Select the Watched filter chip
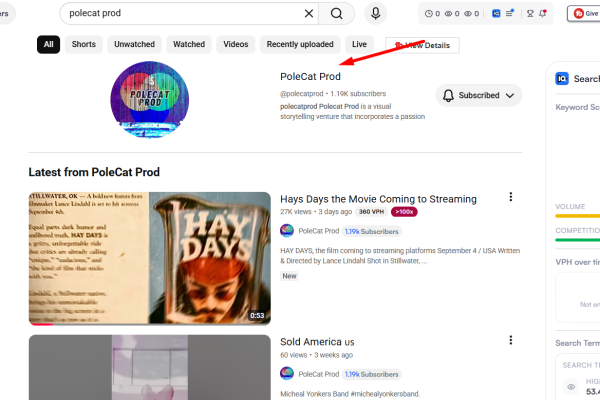Screen dimensions: 600x400 click(189, 44)
